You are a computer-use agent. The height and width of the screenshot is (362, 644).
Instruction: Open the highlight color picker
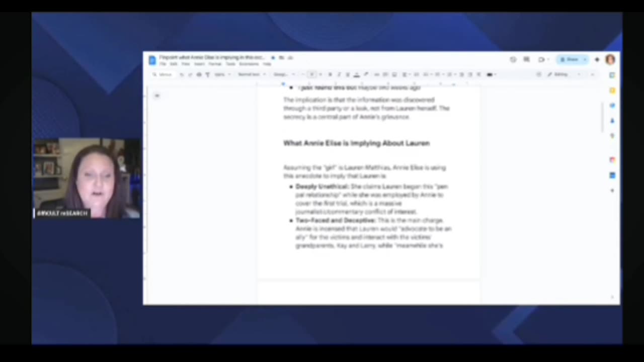pyautogui.click(x=366, y=74)
